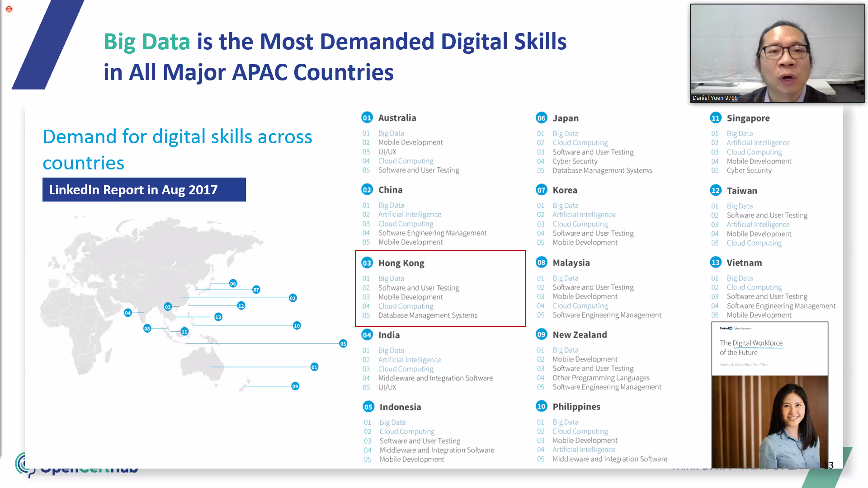Click the Australia country heading
868x488 pixels.
pyautogui.click(x=397, y=118)
